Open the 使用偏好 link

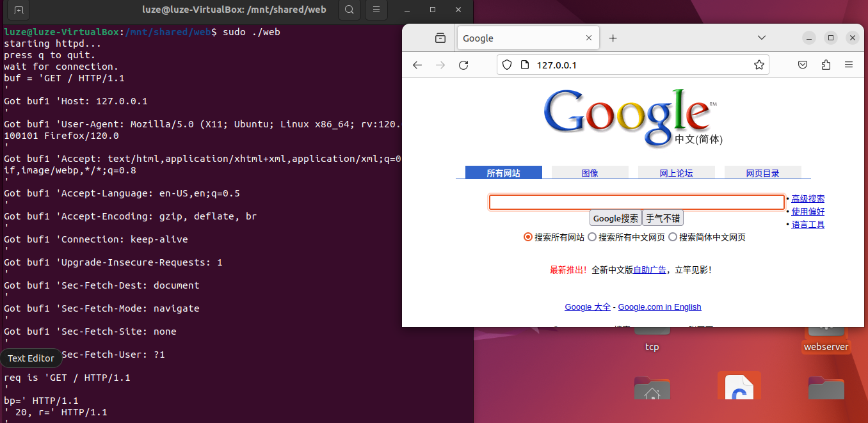coord(808,212)
